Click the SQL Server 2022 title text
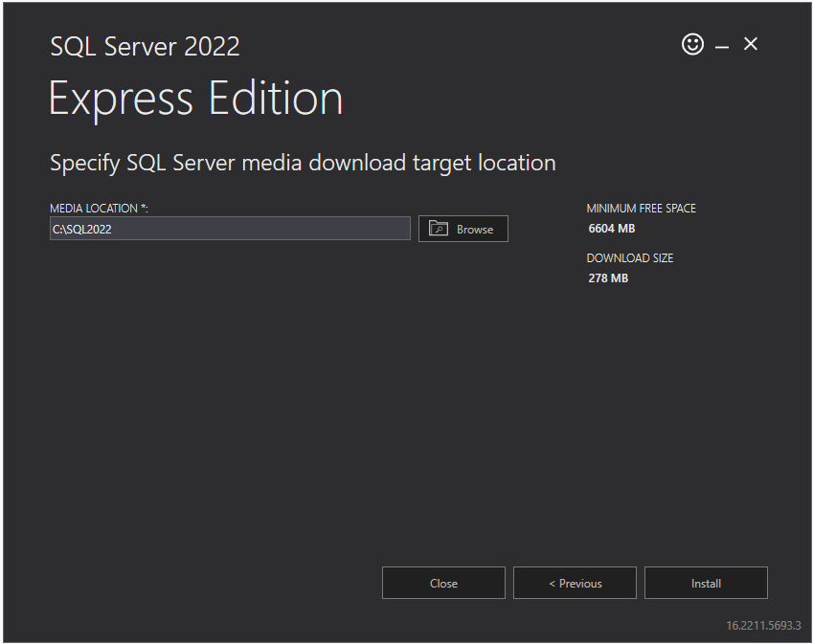The image size is (813, 644). click(x=145, y=46)
